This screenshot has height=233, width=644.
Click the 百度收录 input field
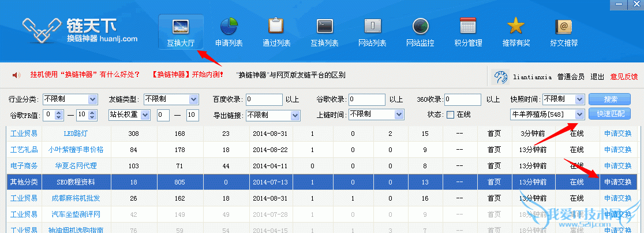click(264, 99)
